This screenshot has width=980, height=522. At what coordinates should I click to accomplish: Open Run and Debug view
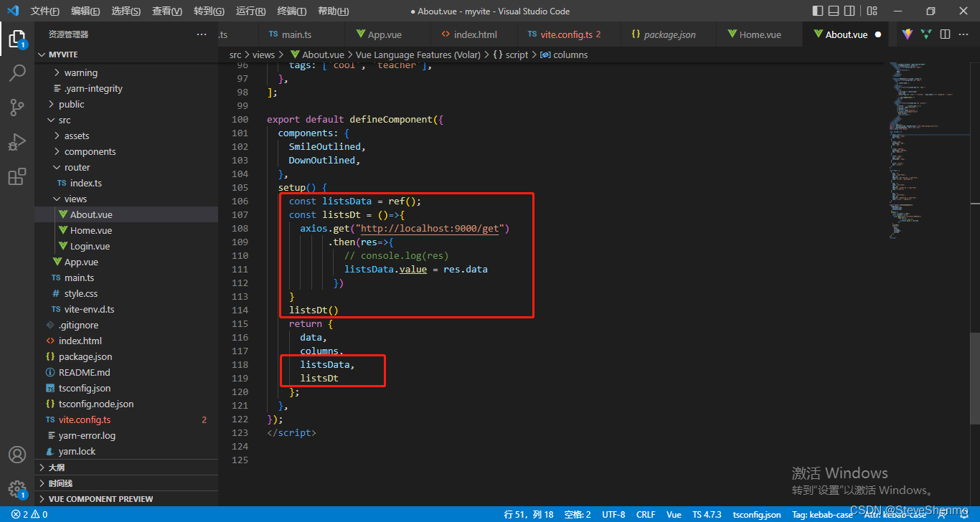(17, 142)
